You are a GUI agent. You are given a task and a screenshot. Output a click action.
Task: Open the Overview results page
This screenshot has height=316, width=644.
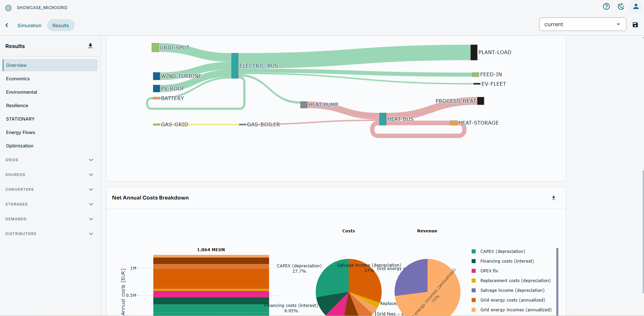click(50, 65)
